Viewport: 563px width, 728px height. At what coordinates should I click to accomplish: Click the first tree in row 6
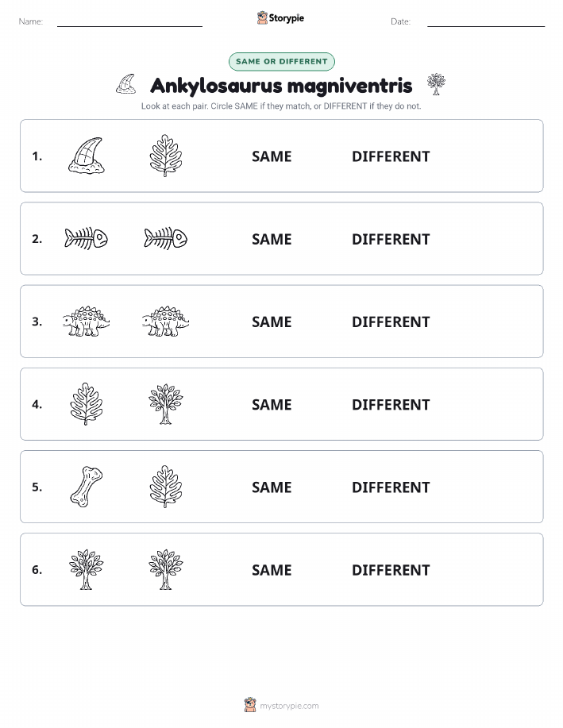point(86,569)
